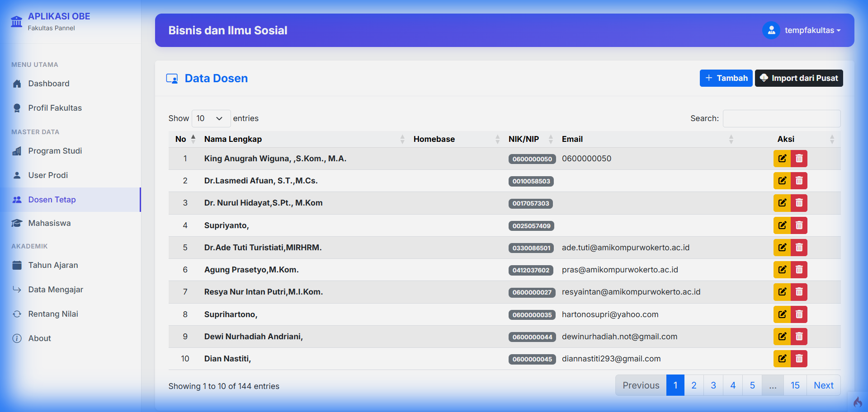Open Rentang Nilai from sidebar

[x=53, y=314]
